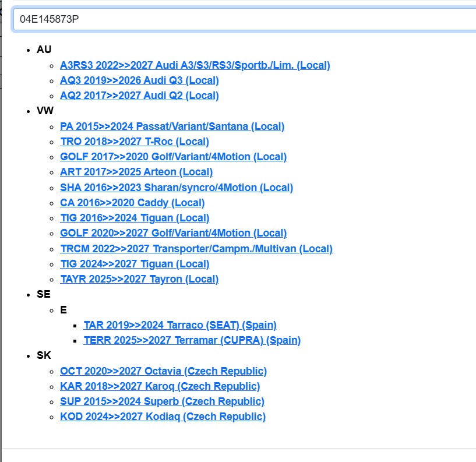
Task: Select the Transporter/Campm./Multivan link
Action: [196, 249]
